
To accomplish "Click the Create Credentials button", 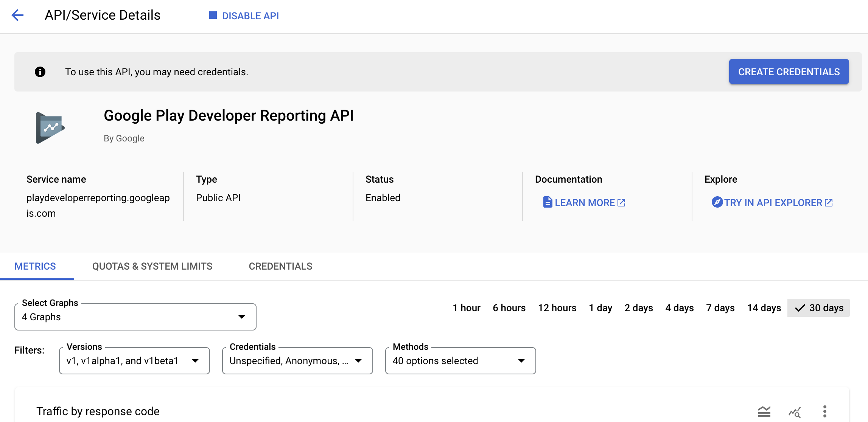I will (x=789, y=72).
